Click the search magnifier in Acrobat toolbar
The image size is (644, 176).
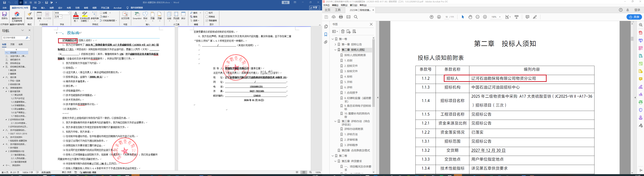[x=356, y=17]
